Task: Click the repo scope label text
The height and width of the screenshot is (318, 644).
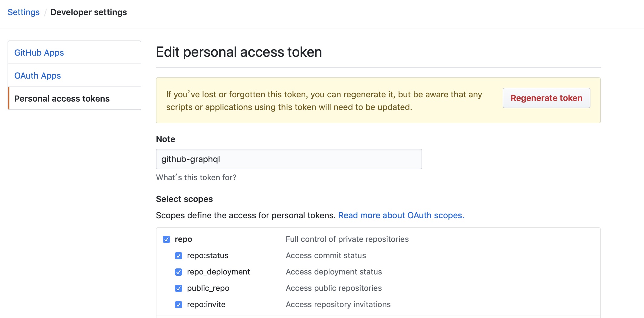Action: (183, 239)
